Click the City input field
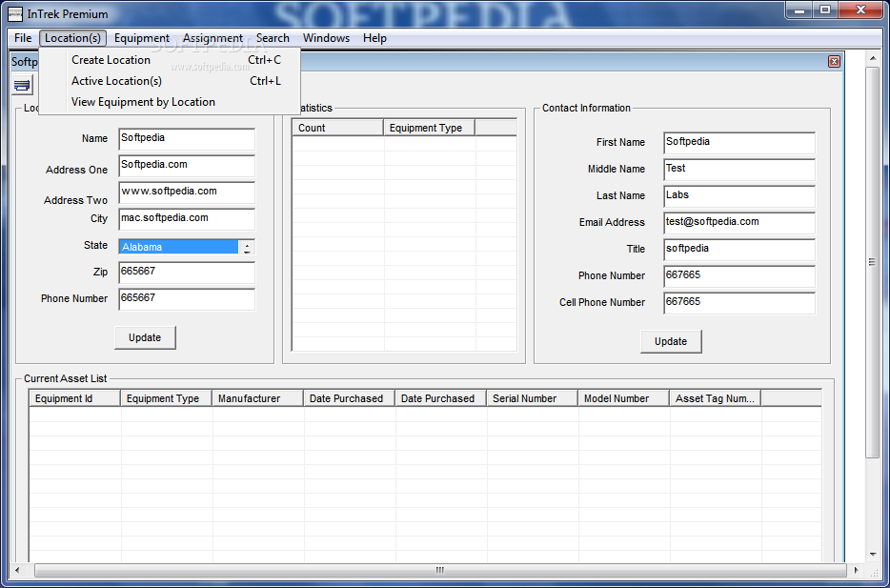The width and height of the screenshot is (890, 588). (x=187, y=219)
